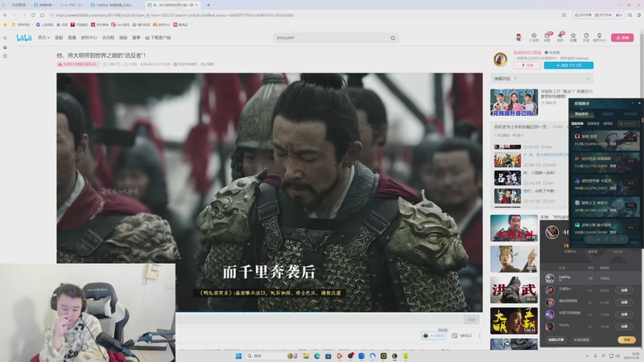The width and height of the screenshot is (644, 362).
Task: Focus the browser address bar
Action: 304,15
